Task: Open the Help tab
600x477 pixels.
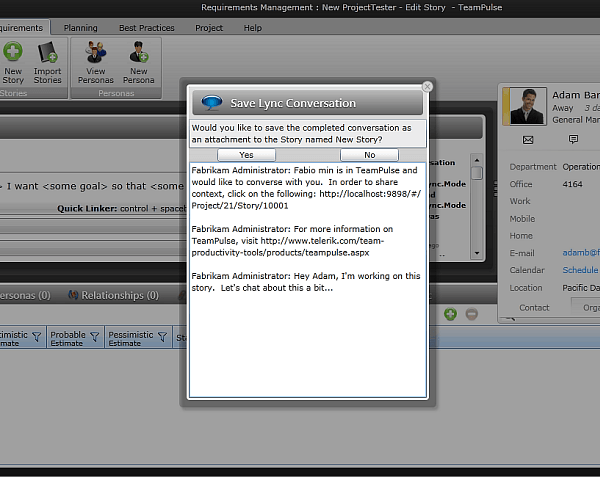Action: (253, 28)
